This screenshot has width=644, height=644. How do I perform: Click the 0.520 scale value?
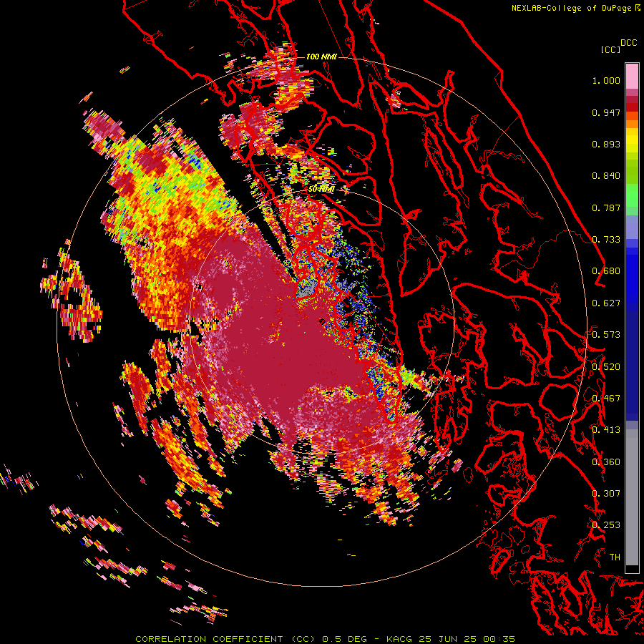[606, 367]
